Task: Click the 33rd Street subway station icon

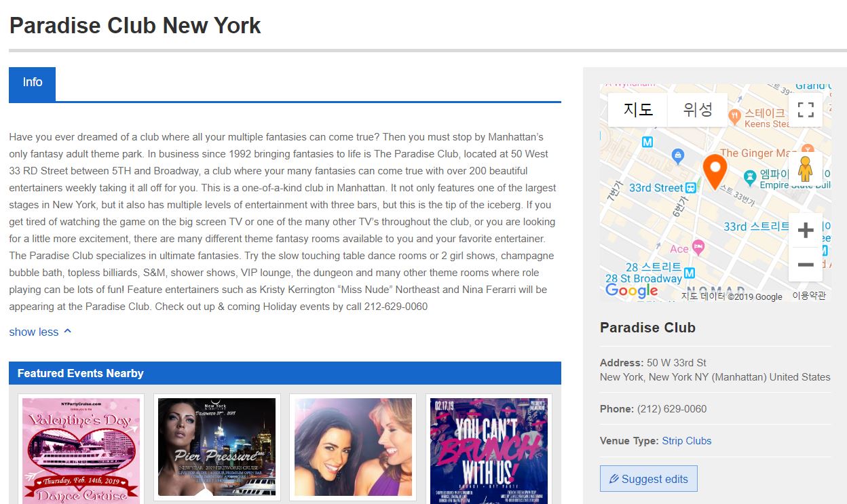Action: pyautogui.click(x=692, y=187)
